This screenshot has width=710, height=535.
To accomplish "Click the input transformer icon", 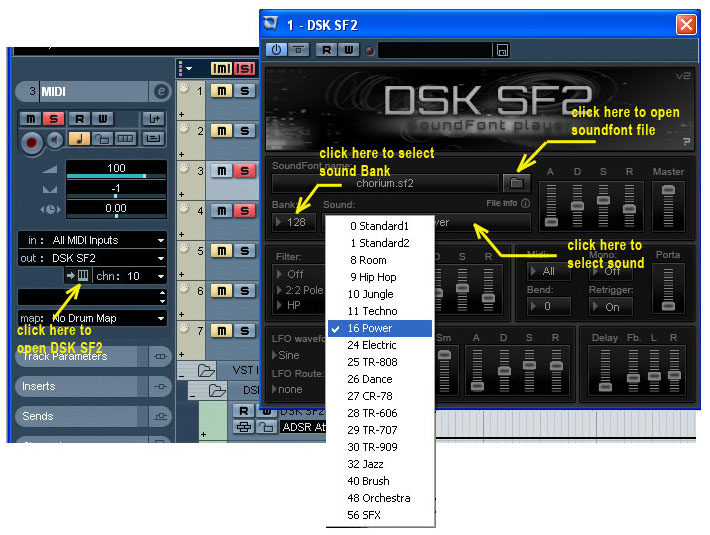I will [x=154, y=119].
